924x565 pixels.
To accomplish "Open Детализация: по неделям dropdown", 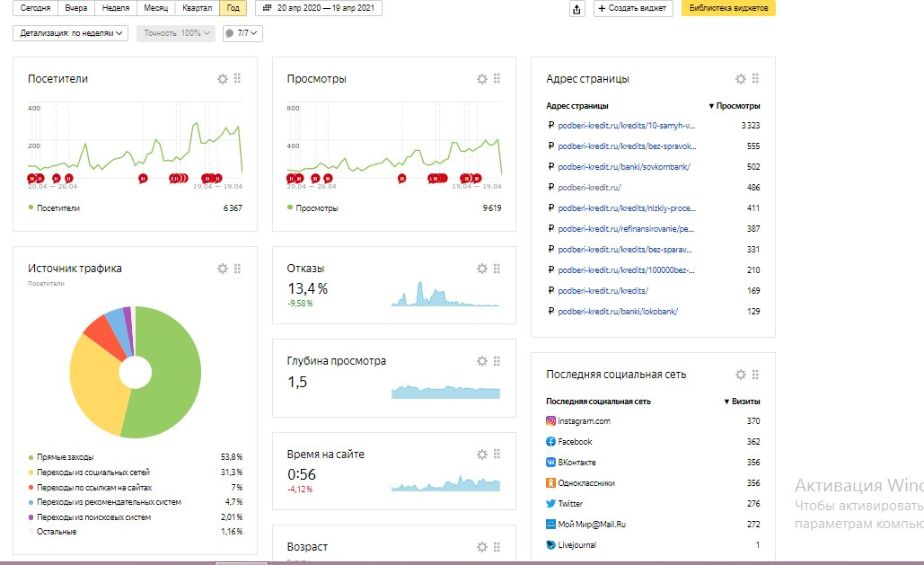I will (x=71, y=33).
